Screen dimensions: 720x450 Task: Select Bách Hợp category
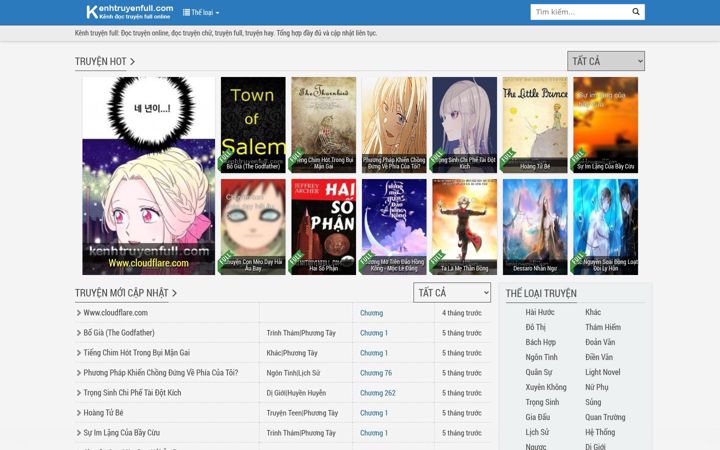[540, 342]
